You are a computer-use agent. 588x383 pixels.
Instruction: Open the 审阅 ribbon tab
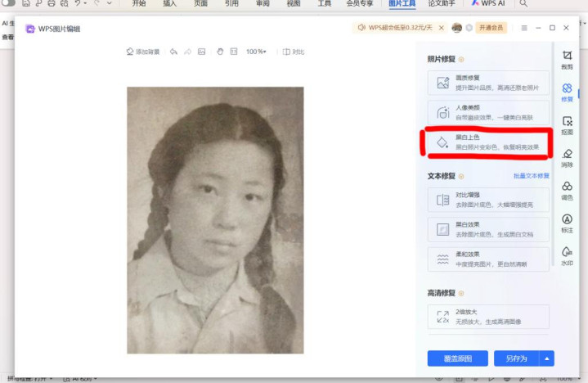[x=263, y=4]
